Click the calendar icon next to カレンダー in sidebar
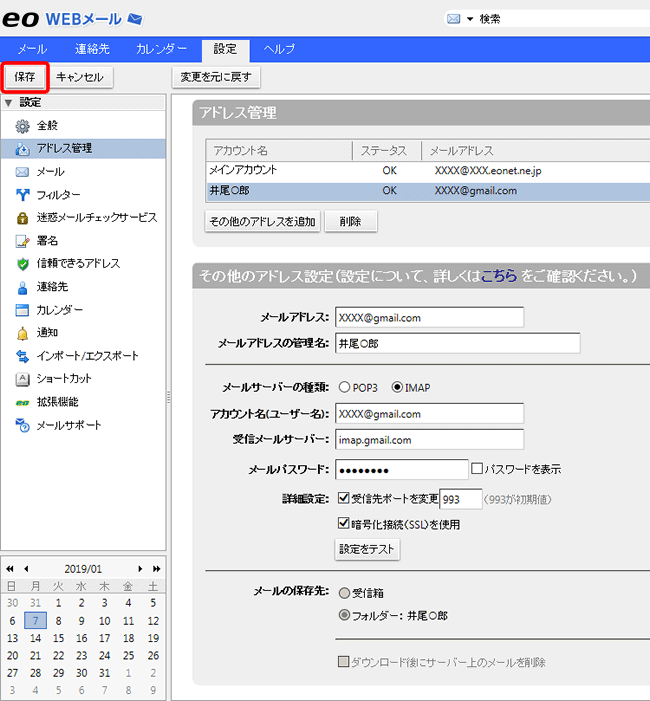Screen dimensions: 650x701 coord(22,310)
